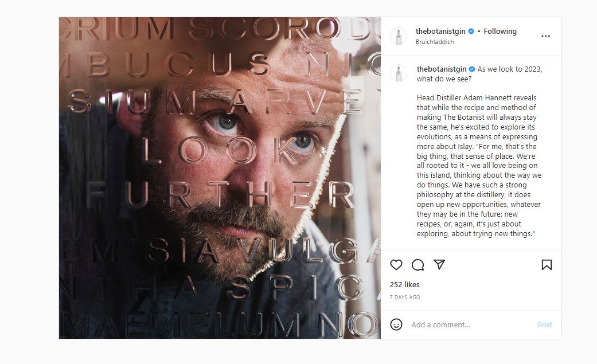Click the 7 DAYS AGO timestamp

pyautogui.click(x=405, y=298)
